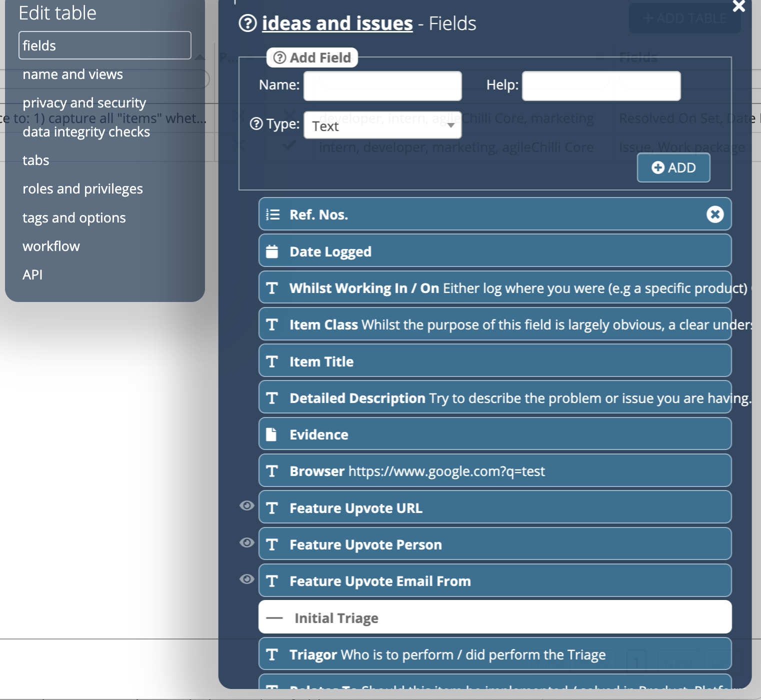Select the Date Logged field row
Image resolution: width=761 pixels, height=700 pixels.
(x=495, y=250)
